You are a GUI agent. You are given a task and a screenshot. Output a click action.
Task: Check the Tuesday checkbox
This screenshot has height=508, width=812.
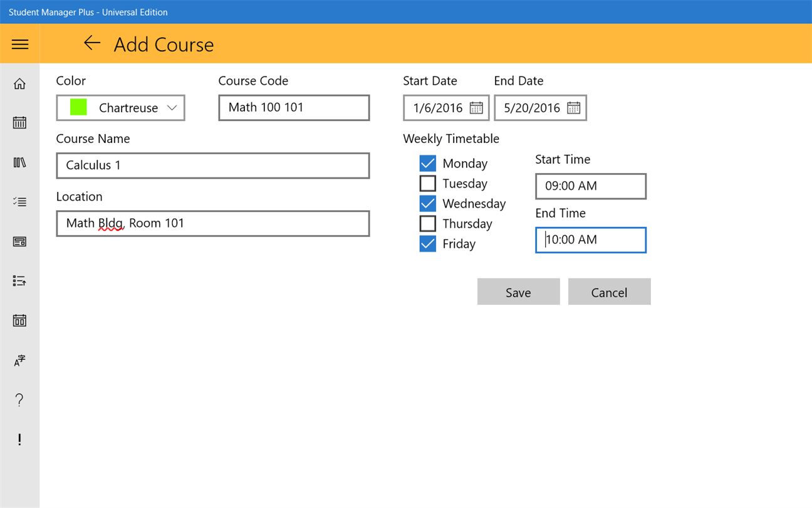(x=428, y=184)
